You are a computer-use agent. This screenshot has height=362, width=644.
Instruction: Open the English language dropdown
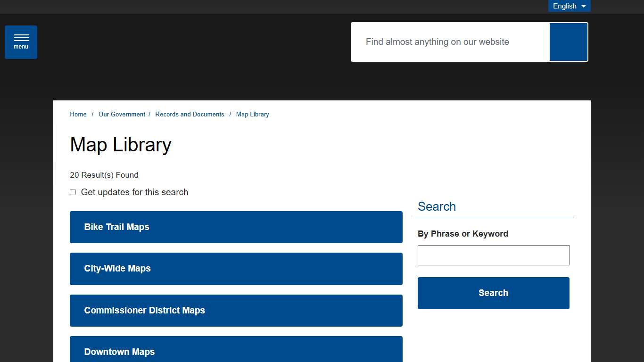569,6
